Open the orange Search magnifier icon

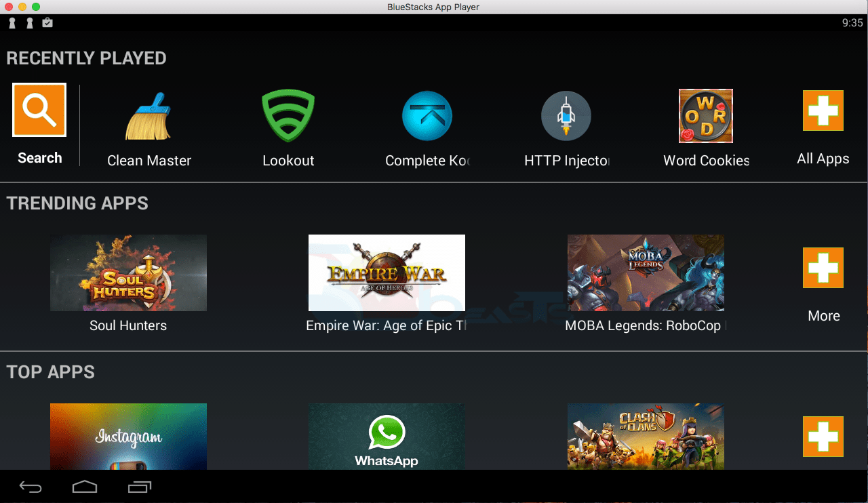pyautogui.click(x=39, y=110)
